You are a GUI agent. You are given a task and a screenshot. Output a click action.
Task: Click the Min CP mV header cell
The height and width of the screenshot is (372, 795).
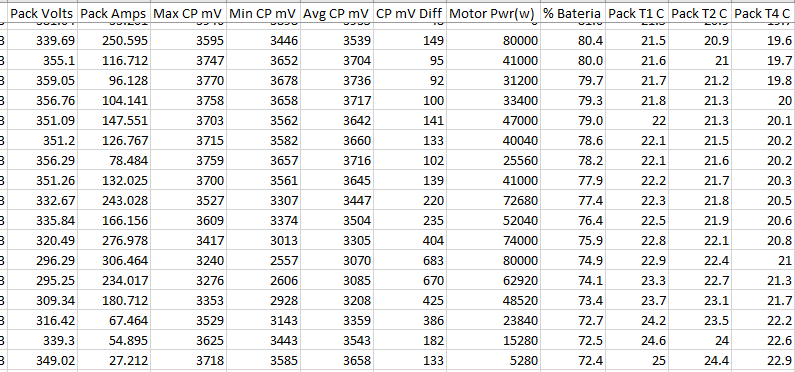(263, 14)
